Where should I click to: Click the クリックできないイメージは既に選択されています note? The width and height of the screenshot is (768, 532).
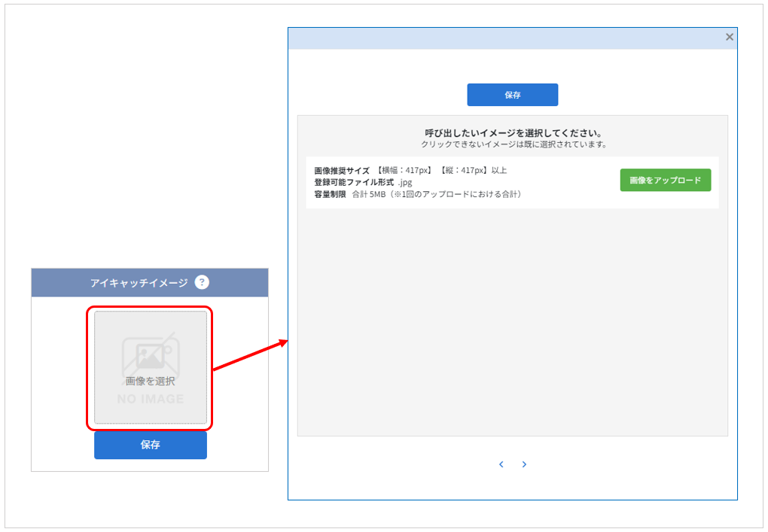[x=514, y=144]
